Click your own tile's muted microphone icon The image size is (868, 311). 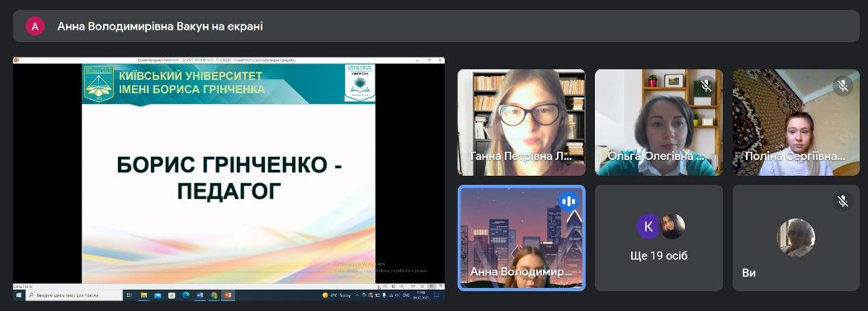tap(843, 201)
